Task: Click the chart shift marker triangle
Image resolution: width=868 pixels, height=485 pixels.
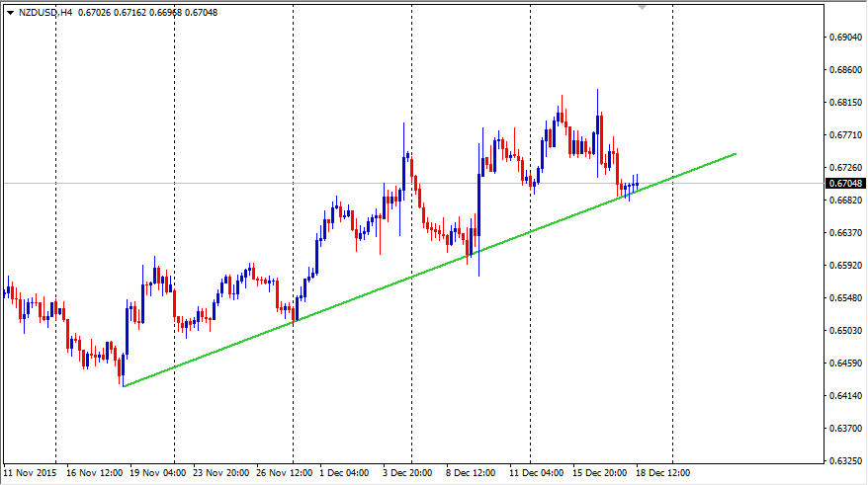Action: tap(642, 8)
